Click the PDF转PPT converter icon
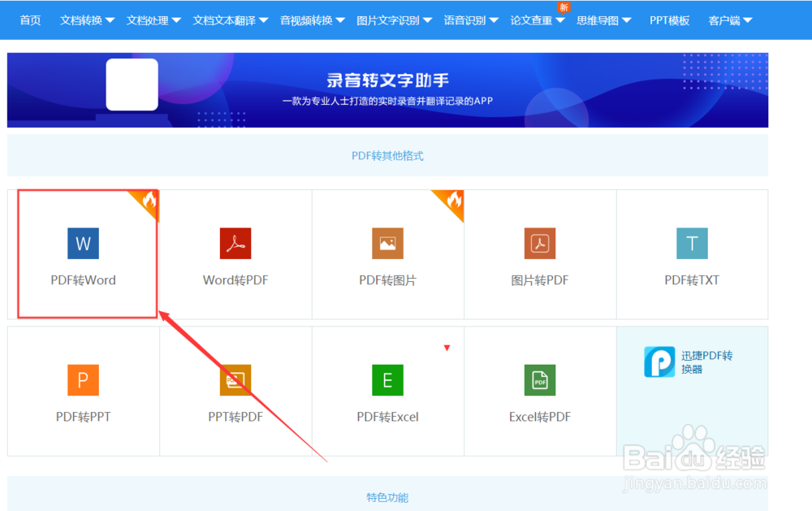This screenshot has width=812, height=511. [x=84, y=380]
